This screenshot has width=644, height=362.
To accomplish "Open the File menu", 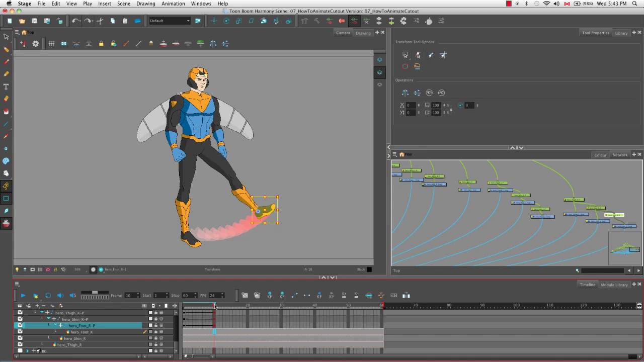I will 41,4.
